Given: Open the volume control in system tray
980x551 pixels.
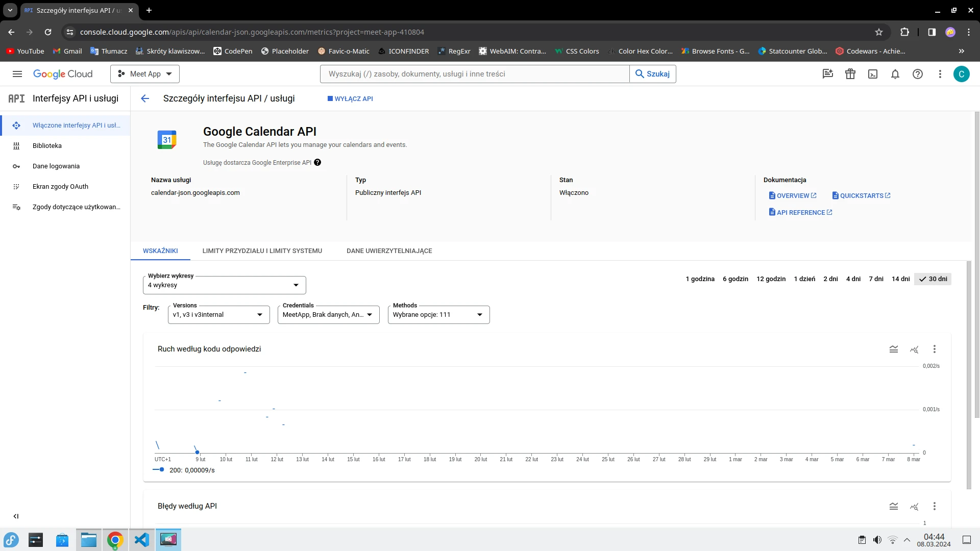Looking at the screenshot, I should tap(877, 540).
